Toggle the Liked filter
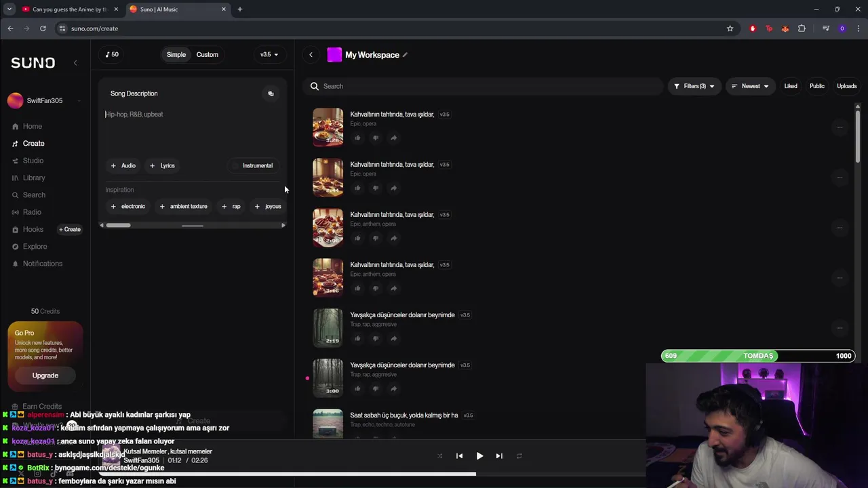Screen dimensions: 868x488 (x=791, y=86)
